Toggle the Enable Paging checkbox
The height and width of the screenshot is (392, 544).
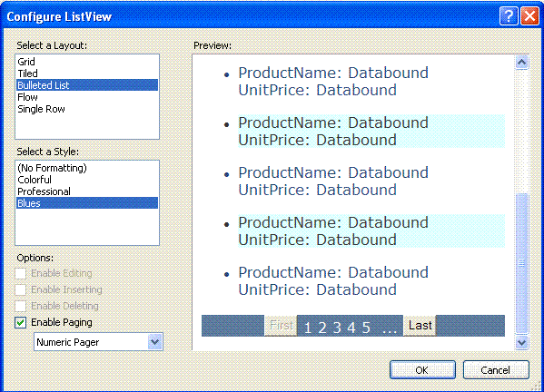pos(21,322)
